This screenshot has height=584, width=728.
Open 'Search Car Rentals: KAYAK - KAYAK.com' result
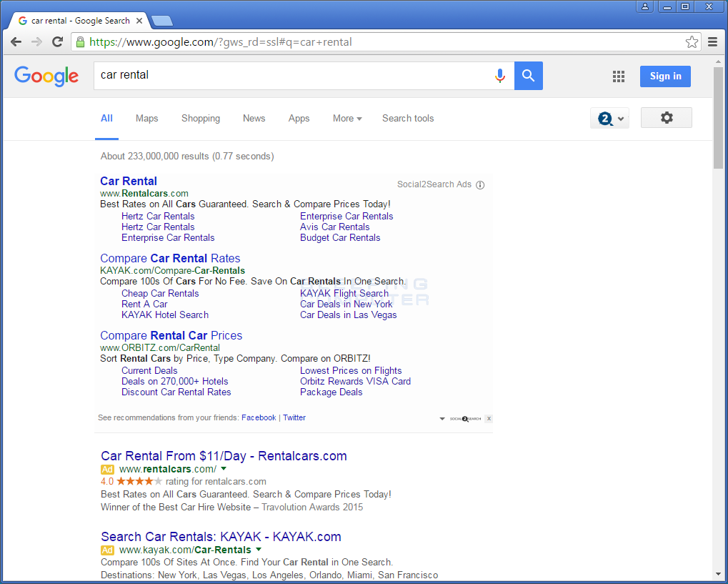coord(221,537)
